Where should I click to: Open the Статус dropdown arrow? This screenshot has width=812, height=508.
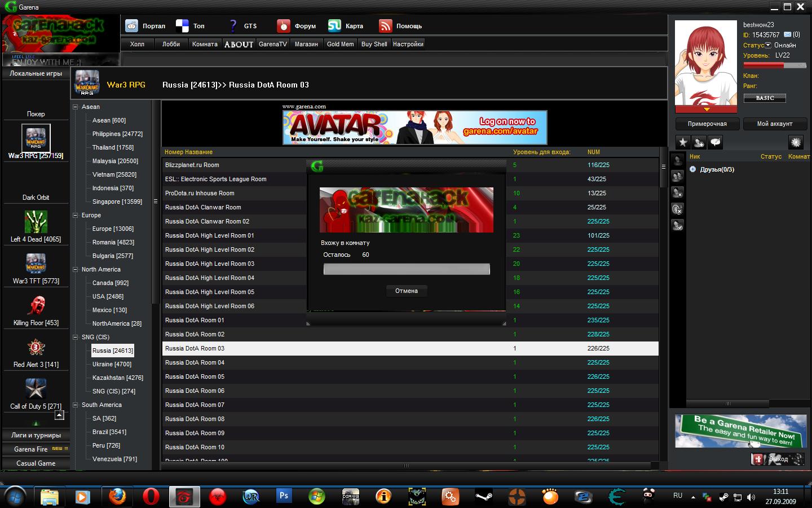pyautogui.click(x=768, y=45)
